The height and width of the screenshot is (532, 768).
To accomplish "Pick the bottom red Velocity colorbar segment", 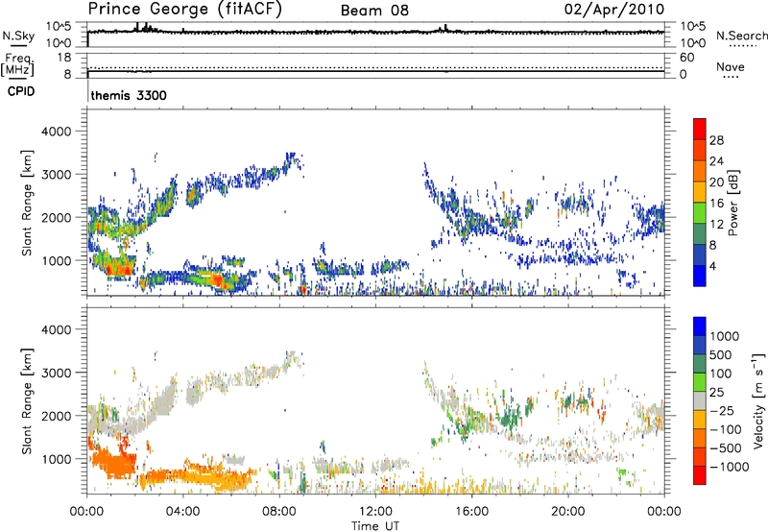I will (700, 475).
